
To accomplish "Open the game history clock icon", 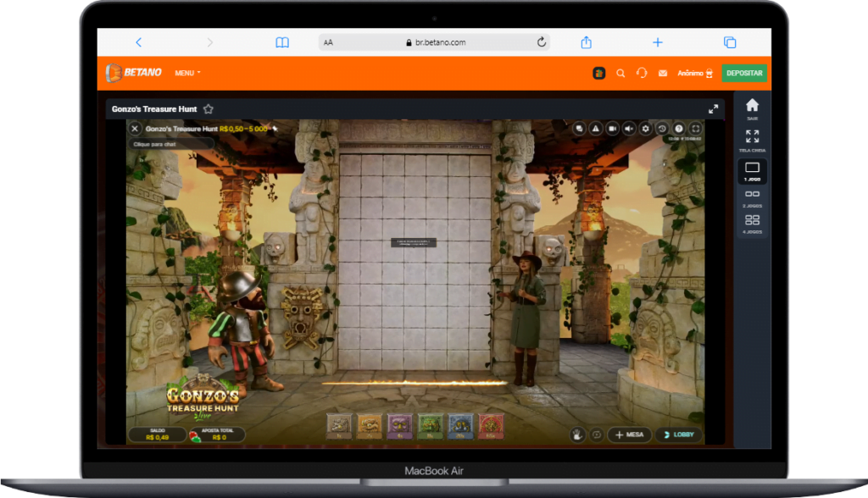I will [x=662, y=129].
